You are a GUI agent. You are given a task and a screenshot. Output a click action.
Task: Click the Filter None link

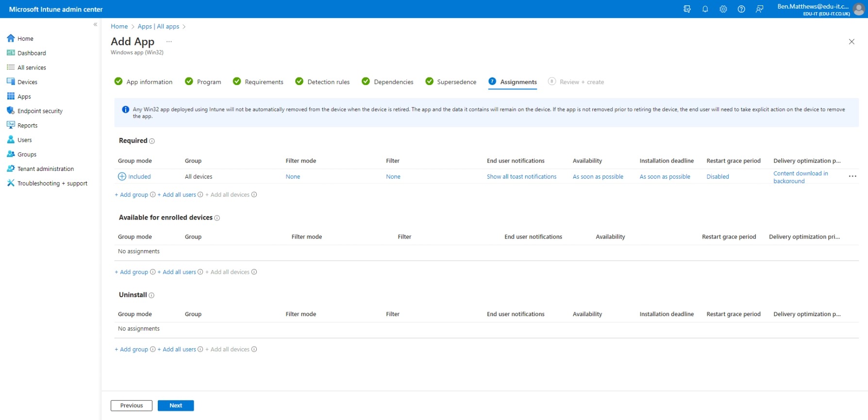point(393,177)
